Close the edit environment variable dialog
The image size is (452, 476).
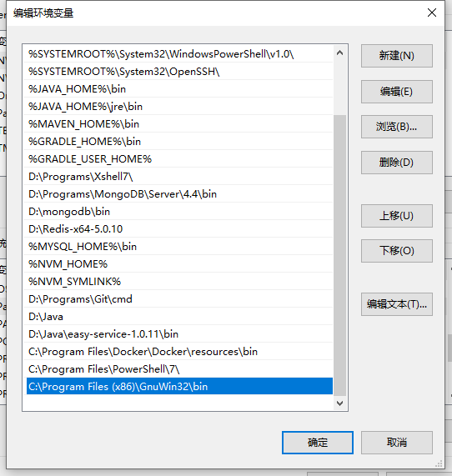pos(432,13)
